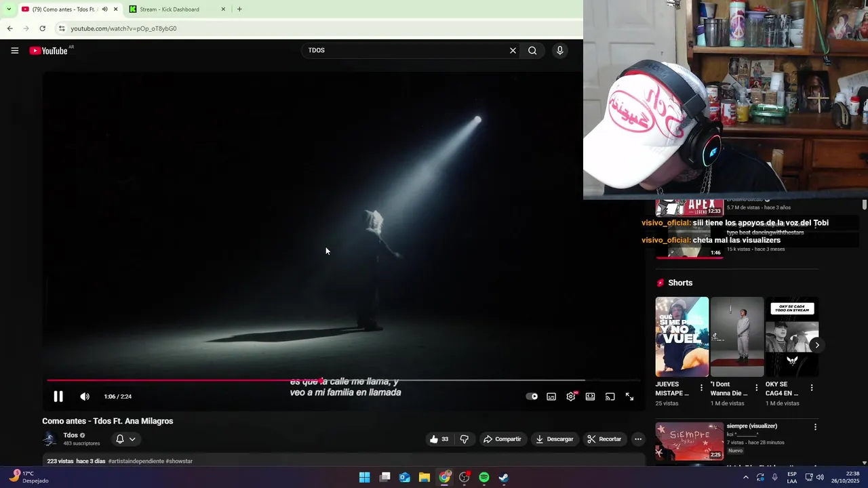Toggle subtitles on the player
This screenshot has width=868, height=488.
pyautogui.click(x=551, y=396)
